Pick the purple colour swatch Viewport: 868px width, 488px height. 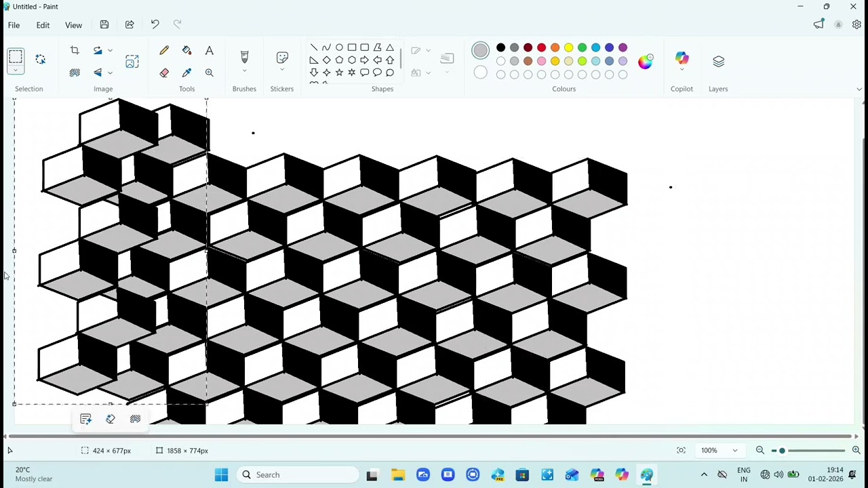coord(623,47)
